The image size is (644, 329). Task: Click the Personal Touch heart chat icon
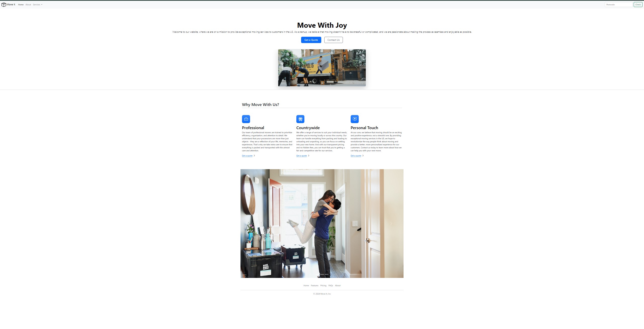pos(354,119)
